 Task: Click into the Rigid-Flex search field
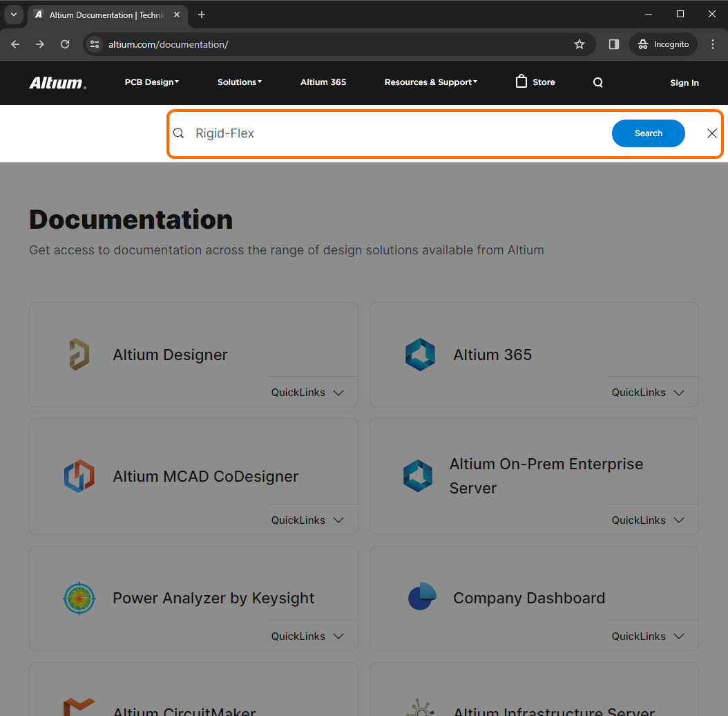tap(399, 133)
